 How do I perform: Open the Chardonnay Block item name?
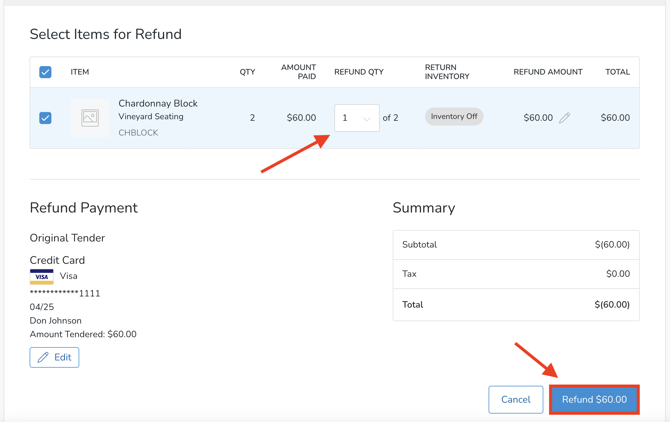click(158, 103)
